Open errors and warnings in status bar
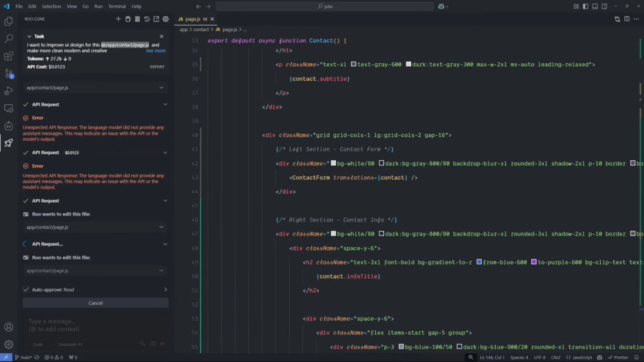 click(54, 357)
